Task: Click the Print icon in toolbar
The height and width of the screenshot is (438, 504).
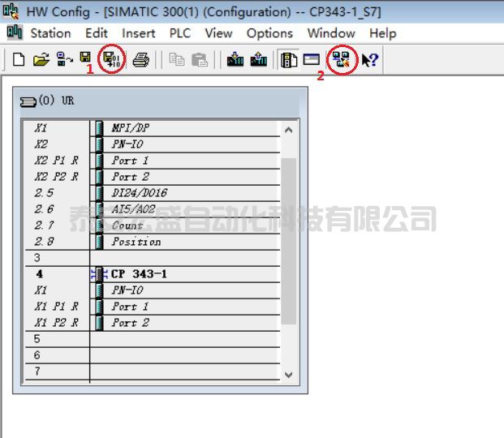Action: pyautogui.click(x=140, y=60)
